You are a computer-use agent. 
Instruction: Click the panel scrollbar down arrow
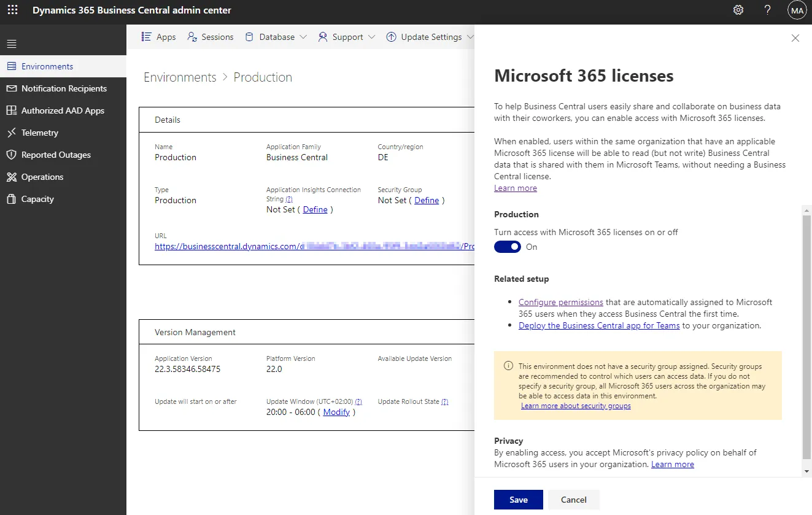coord(806,471)
